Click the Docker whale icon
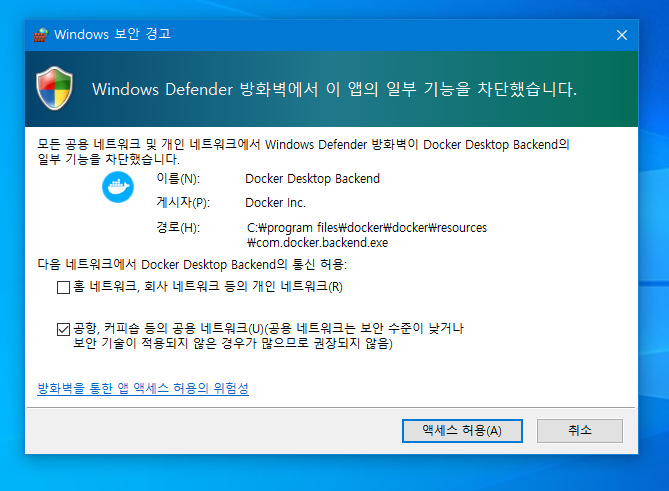This screenshot has height=491, width=669. [118, 187]
